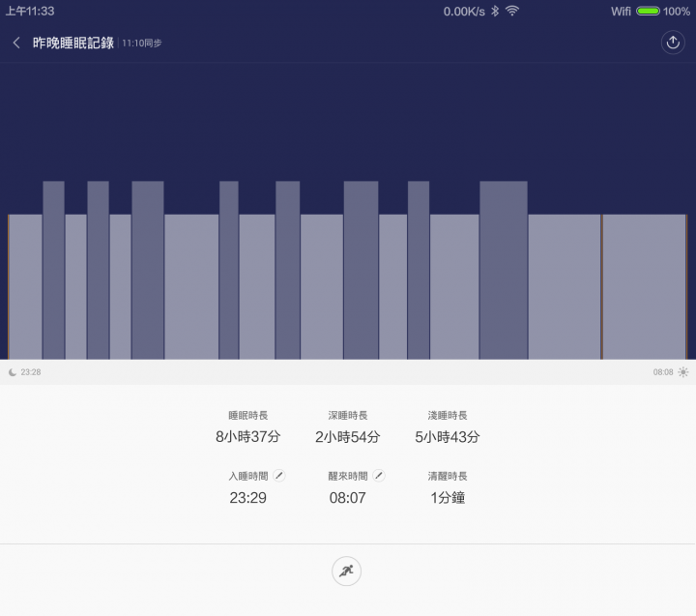Screen dimensions: 696x616
Task: Select wake-up time 08:07
Action: pyautogui.click(x=348, y=498)
